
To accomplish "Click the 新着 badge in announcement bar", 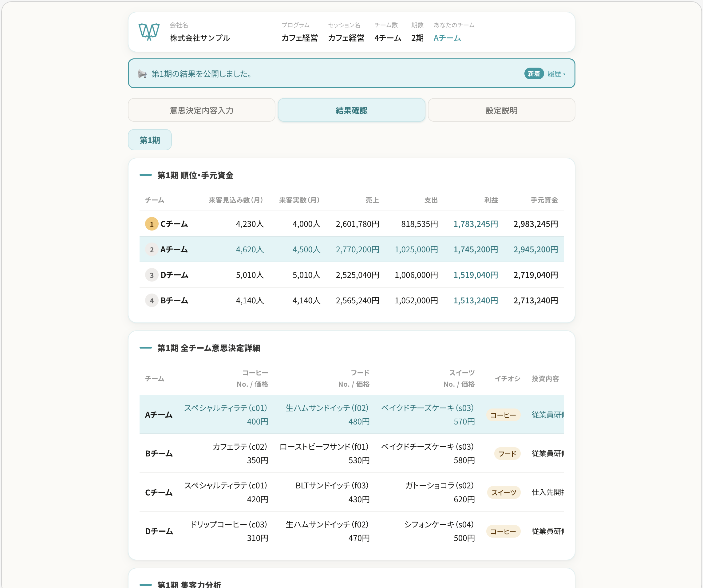I will 534,74.
